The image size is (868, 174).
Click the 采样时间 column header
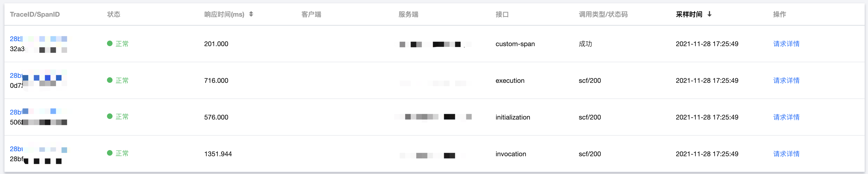689,14
